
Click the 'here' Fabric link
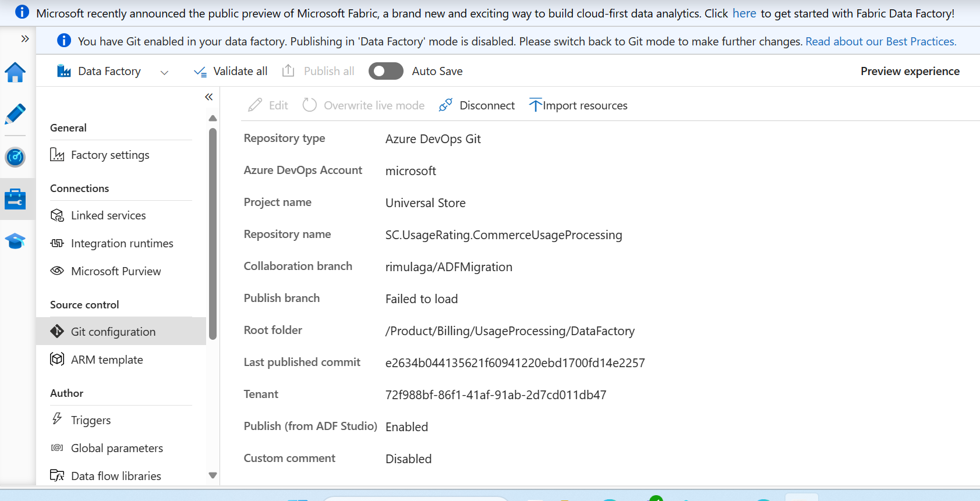744,13
